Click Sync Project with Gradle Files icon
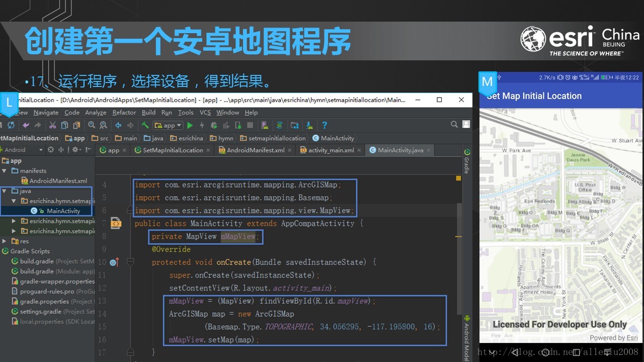The image size is (644, 362). [x=280, y=125]
